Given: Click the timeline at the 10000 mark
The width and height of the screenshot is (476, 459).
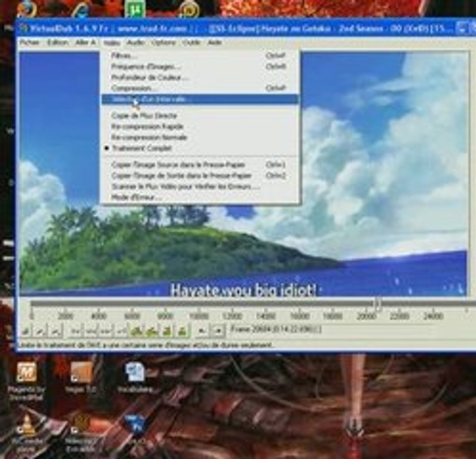Looking at the screenshot, I should [x=199, y=316].
